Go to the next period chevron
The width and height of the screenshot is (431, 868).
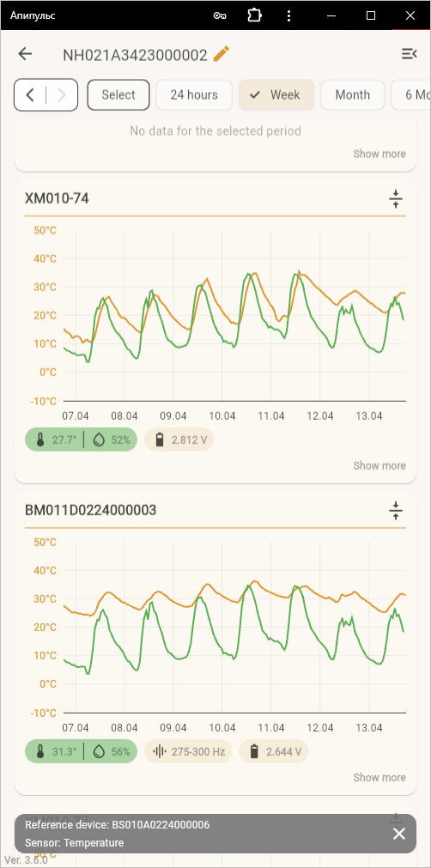62,95
